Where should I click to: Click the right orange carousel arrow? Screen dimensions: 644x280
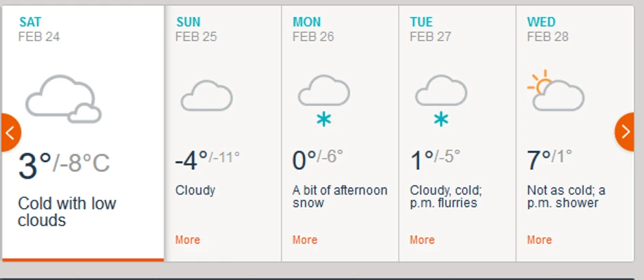(x=626, y=131)
